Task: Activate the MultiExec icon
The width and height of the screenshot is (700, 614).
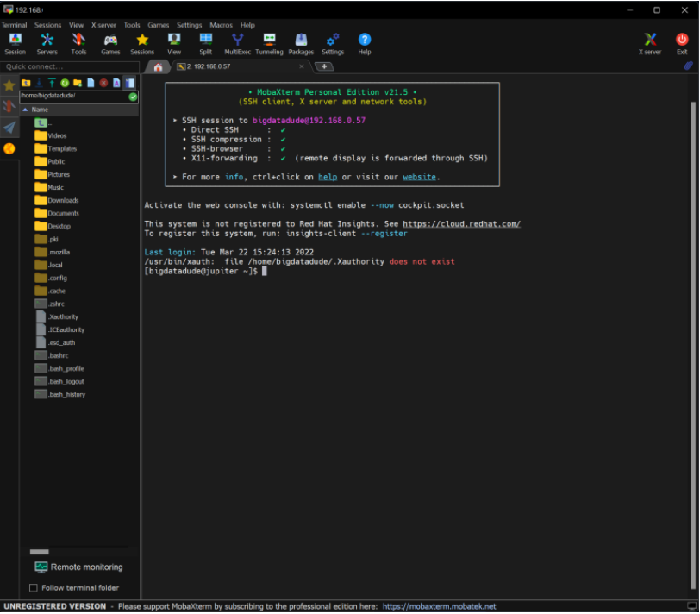Action: coord(238,44)
